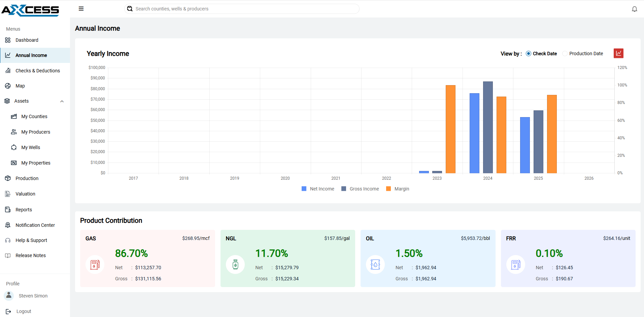Image resolution: width=644 pixels, height=317 pixels.
Task: Click the GAS fuel pump icon
Action: pyautogui.click(x=95, y=265)
